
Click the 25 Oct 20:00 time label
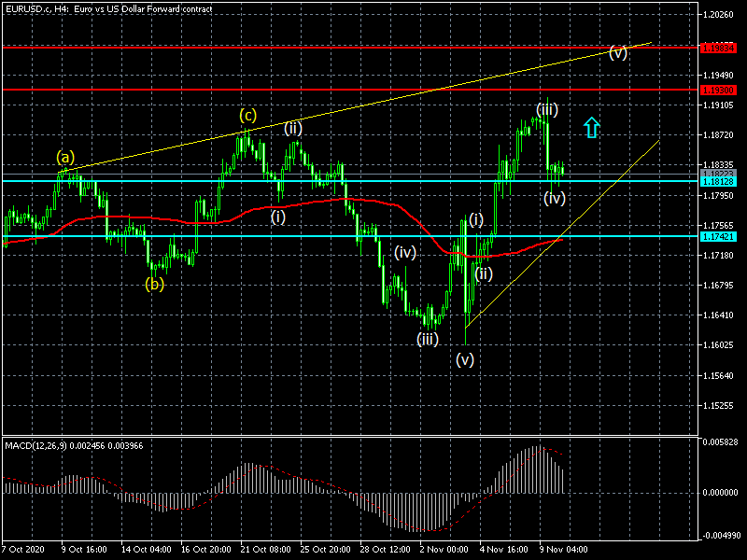point(325,549)
